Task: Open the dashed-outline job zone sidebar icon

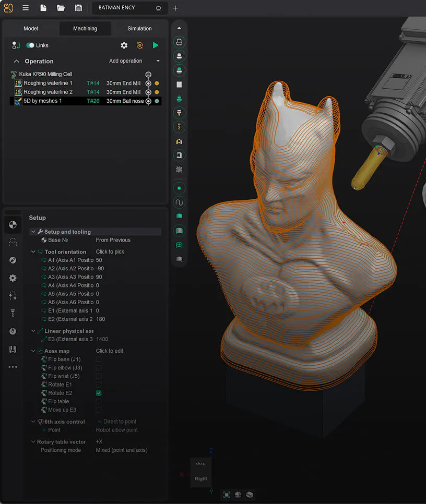Action: tap(13, 243)
